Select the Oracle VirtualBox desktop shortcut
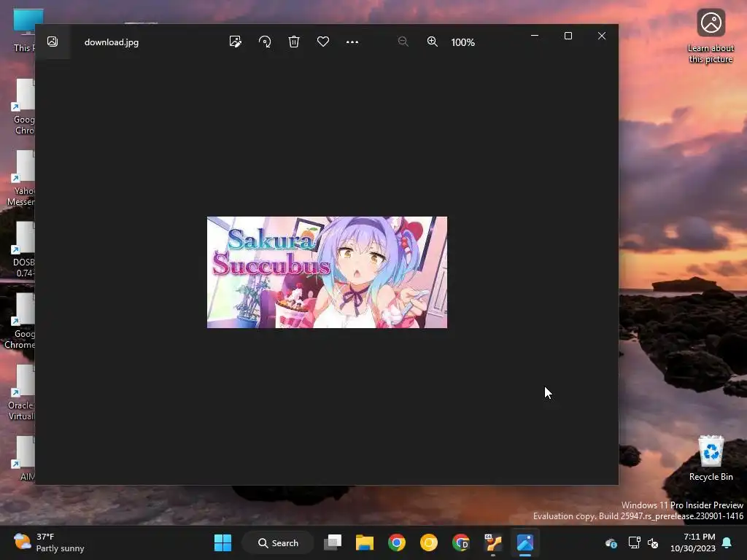The image size is (747, 560). [21, 392]
